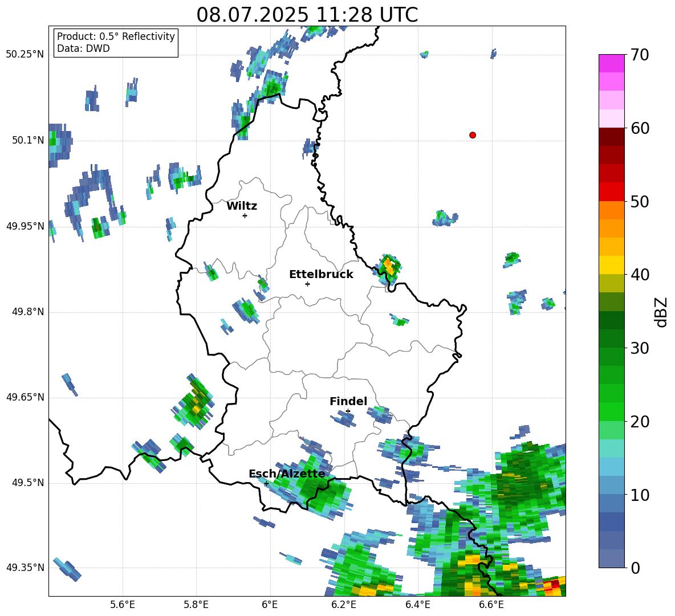Click the Findel station label

[348, 401]
